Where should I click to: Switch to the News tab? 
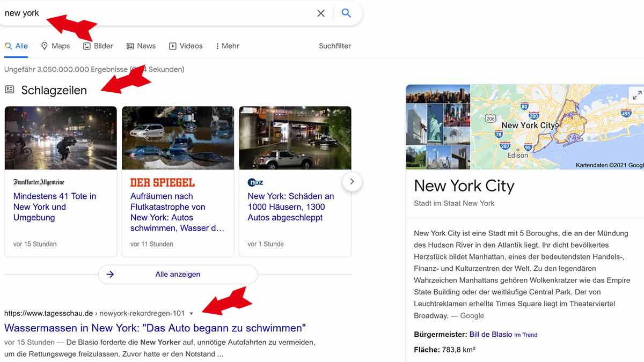click(141, 46)
